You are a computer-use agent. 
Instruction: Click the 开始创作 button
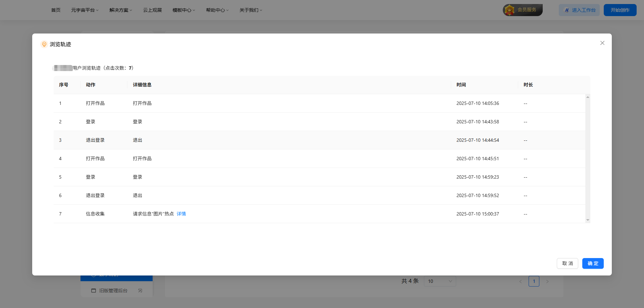coord(620,10)
